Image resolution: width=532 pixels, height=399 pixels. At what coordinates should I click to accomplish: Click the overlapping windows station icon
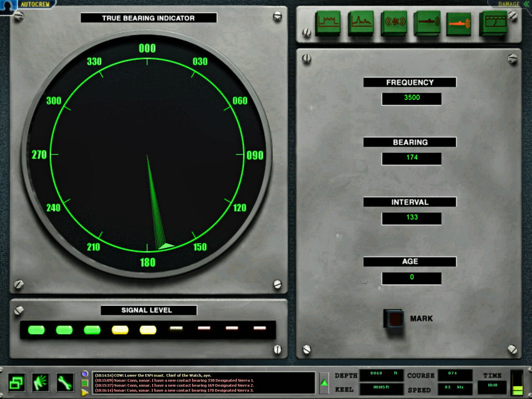point(17,382)
